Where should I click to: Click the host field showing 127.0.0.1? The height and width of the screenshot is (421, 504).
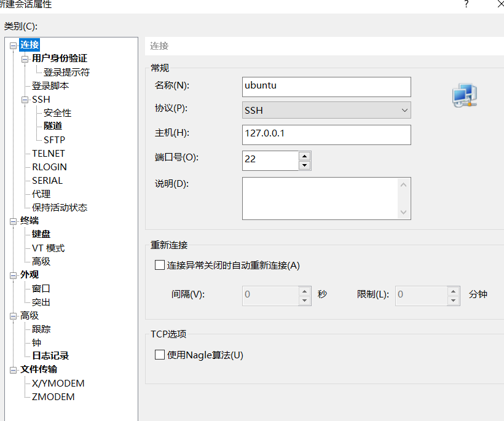326,135
